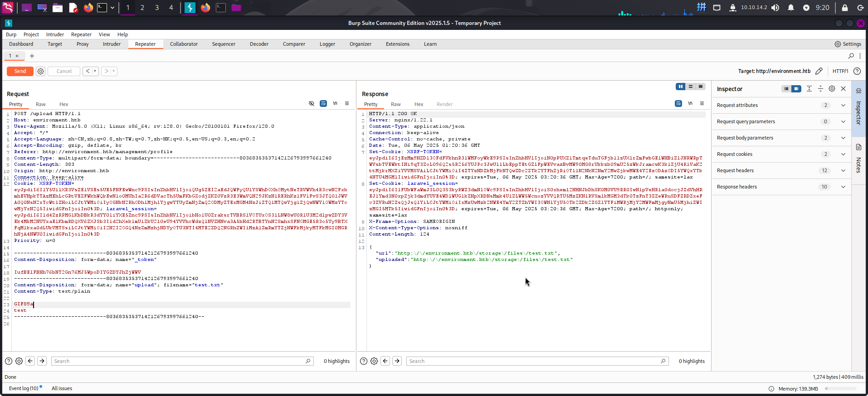The width and height of the screenshot is (868, 396).
Task: Go to next response search match
Action: click(397, 361)
